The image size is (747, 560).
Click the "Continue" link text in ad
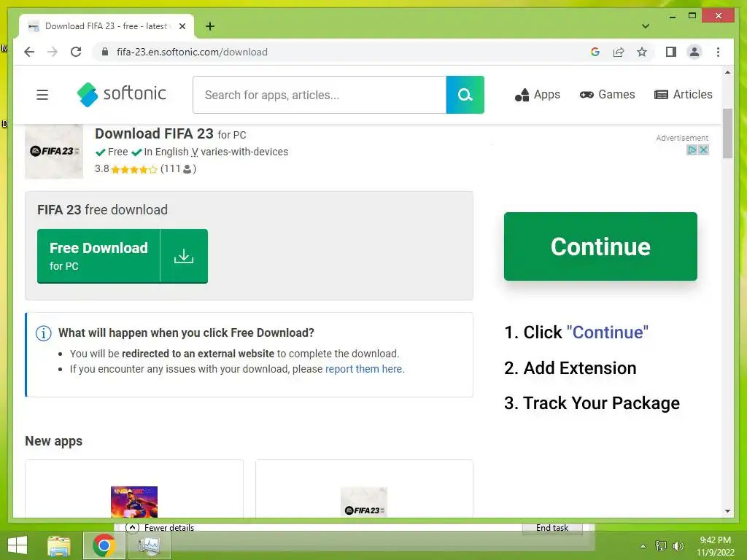(608, 332)
